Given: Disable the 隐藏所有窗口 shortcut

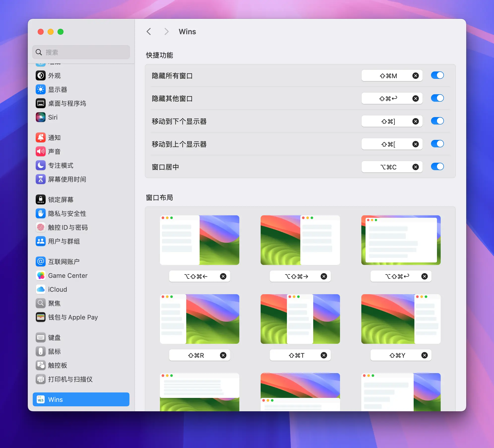Looking at the screenshot, I should [437, 75].
